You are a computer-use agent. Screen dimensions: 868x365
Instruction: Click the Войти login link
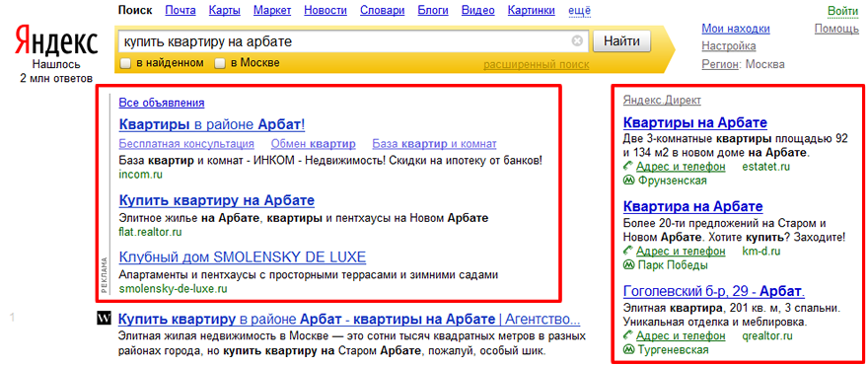[x=843, y=11]
